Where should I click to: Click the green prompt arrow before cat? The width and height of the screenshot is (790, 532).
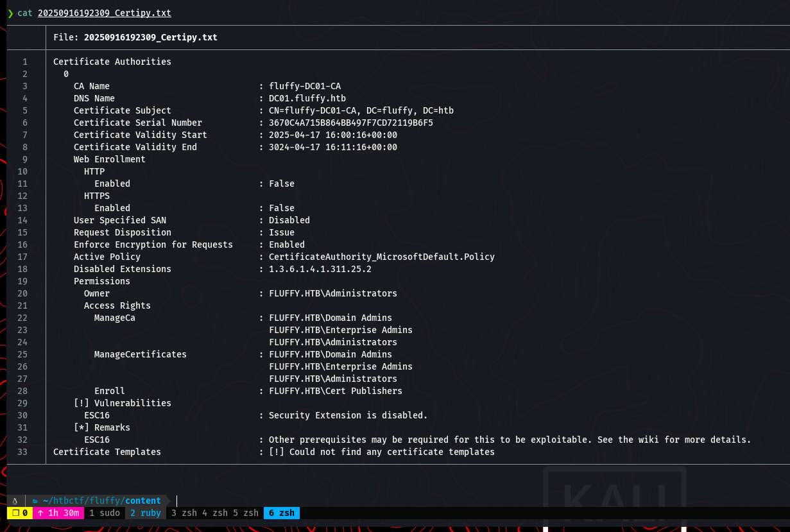(x=10, y=13)
